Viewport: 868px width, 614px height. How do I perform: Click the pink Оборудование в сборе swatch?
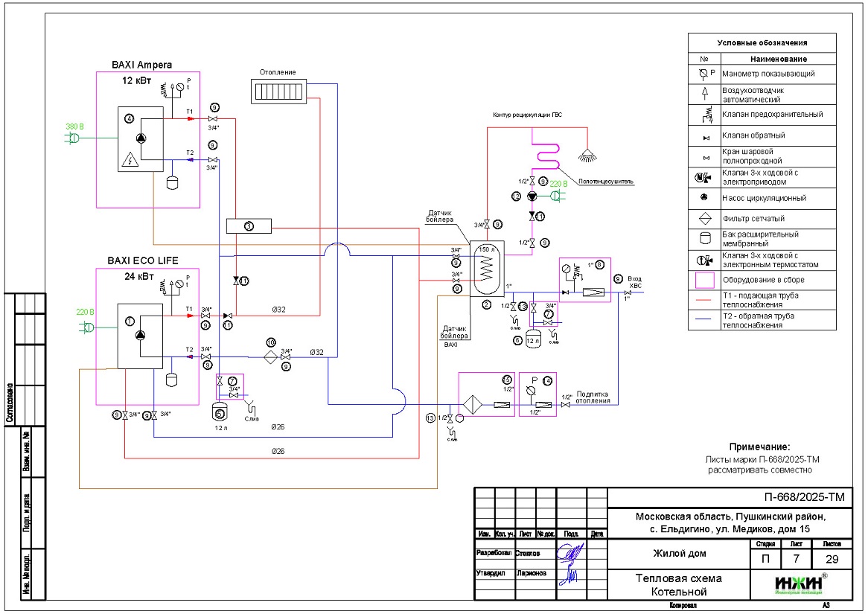703,280
